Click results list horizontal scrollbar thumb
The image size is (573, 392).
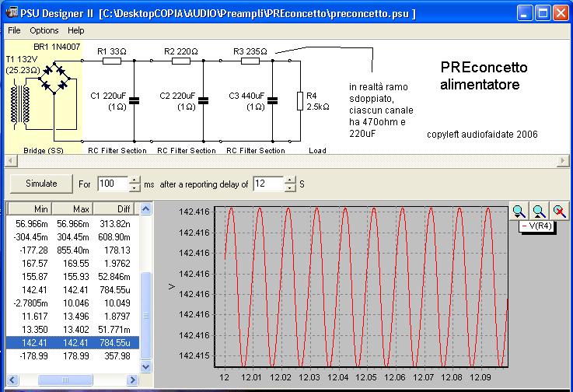65,380
